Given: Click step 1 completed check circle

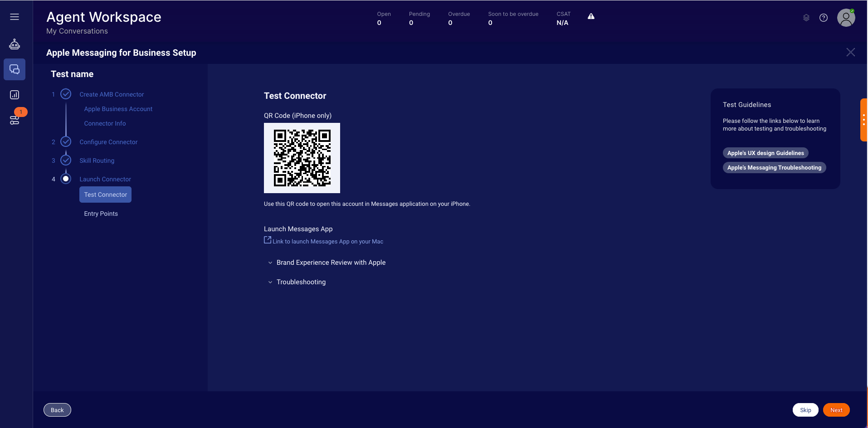Looking at the screenshot, I should pyautogui.click(x=66, y=94).
